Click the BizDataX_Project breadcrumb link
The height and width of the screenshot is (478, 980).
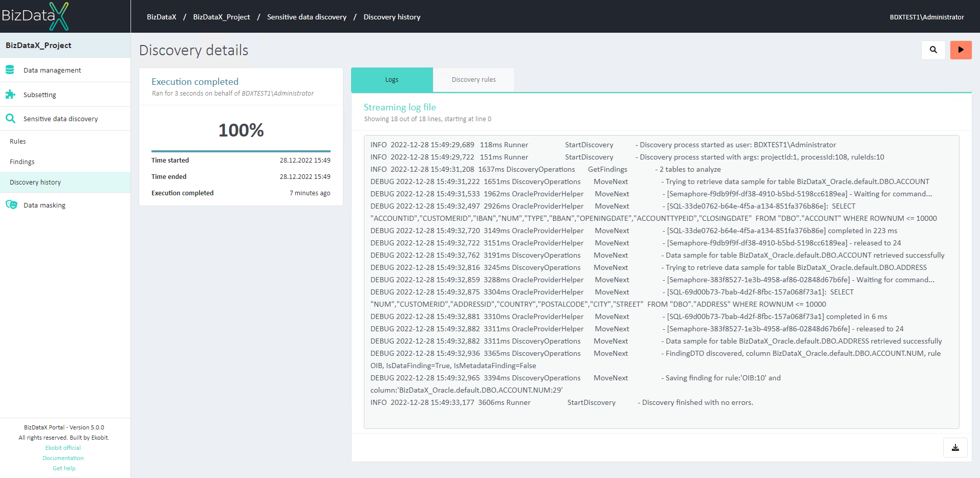(222, 17)
